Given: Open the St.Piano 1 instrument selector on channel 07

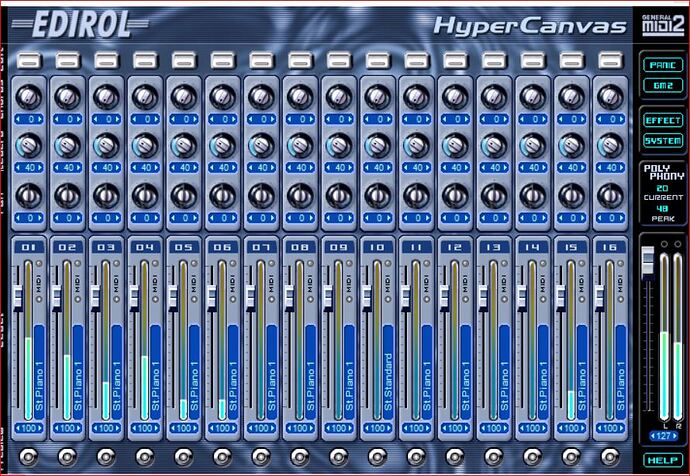Looking at the screenshot, I should 272,372.
